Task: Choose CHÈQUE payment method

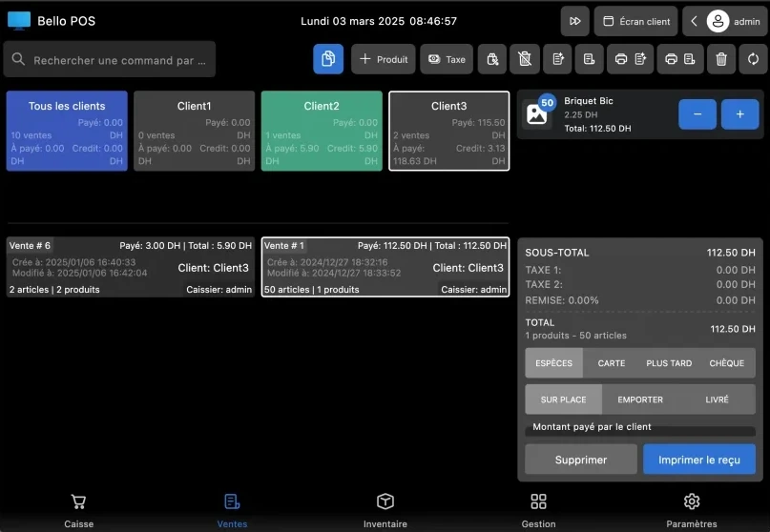Action: (727, 363)
